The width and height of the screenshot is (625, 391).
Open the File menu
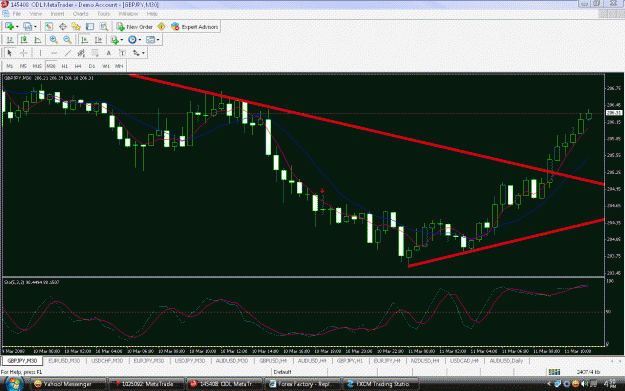click(17, 14)
